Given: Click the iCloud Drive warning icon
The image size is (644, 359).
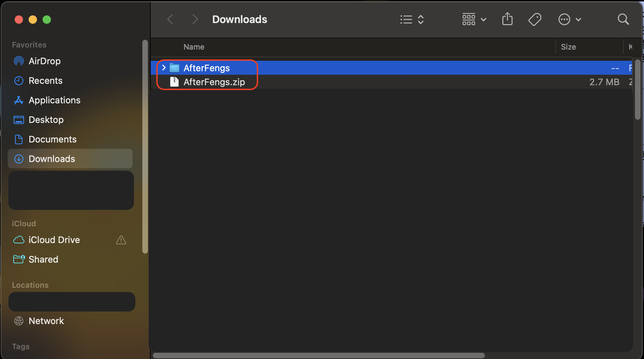Looking at the screenshot, I should 121,240.
